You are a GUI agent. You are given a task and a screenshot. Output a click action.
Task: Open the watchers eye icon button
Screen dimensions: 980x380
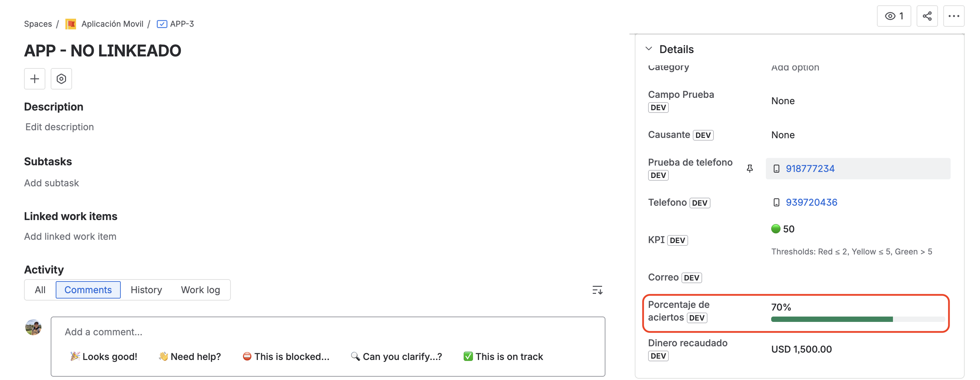(894, 16)
